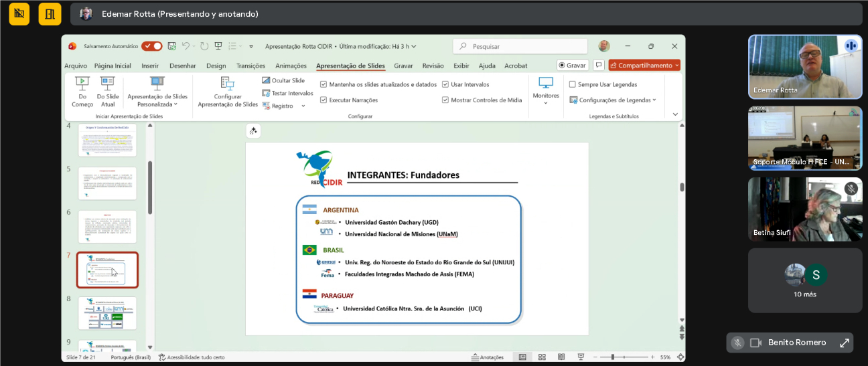
Task: Start slideshow with Do Começo icon
Action: [82, 84]
